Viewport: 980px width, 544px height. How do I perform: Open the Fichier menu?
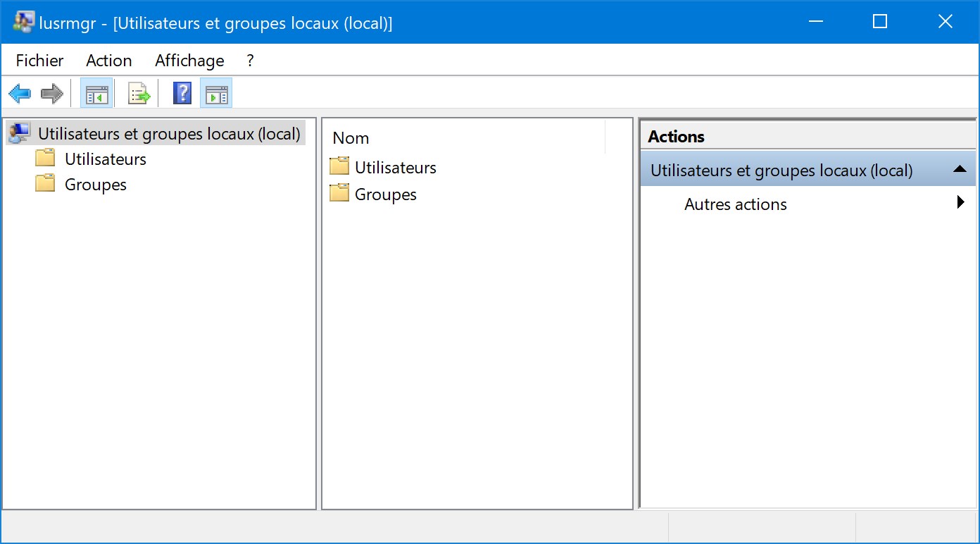tap(39, 61)
